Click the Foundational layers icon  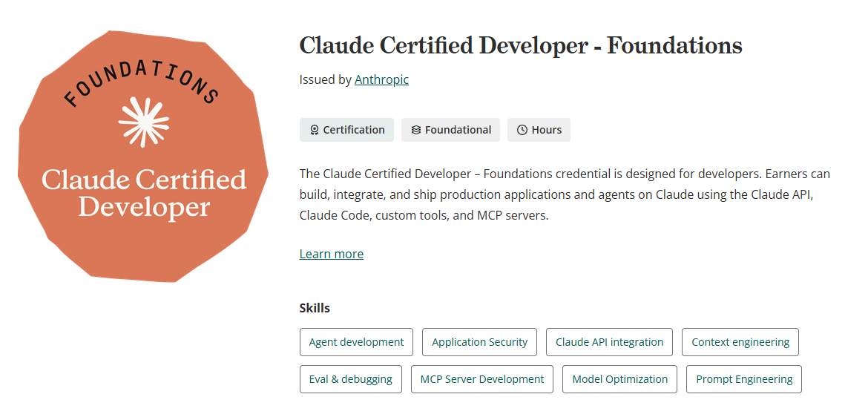(415, 130)
